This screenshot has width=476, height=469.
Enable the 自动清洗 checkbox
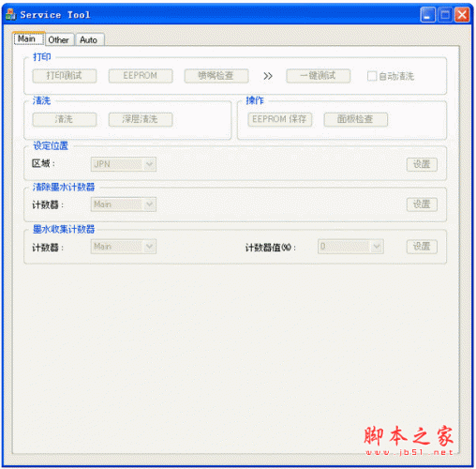coord(372,76)
